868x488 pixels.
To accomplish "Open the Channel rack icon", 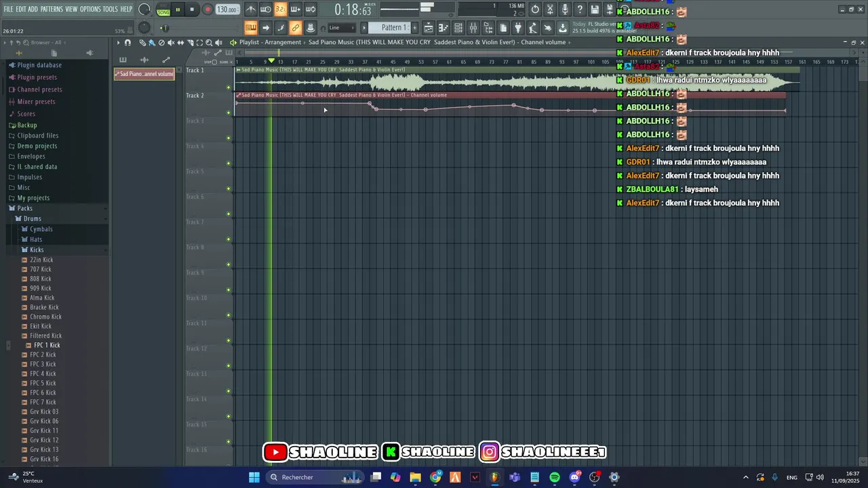I will 458,28.
